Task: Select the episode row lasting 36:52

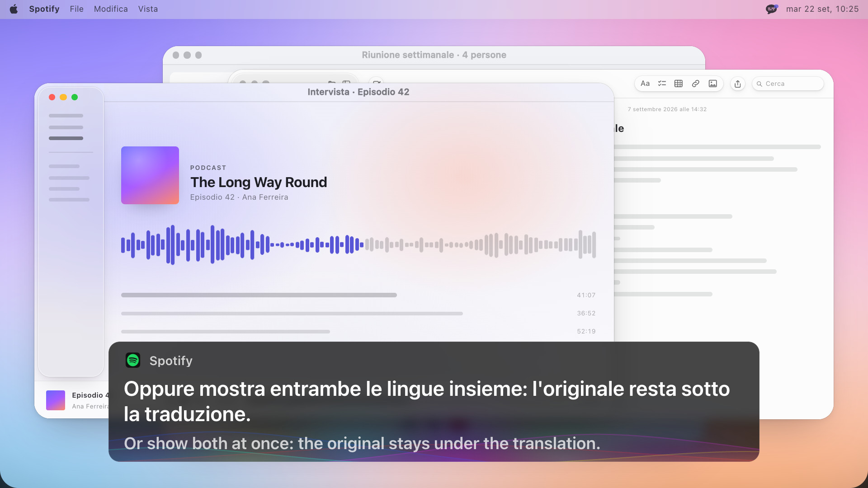Action: tap(359, 313)
